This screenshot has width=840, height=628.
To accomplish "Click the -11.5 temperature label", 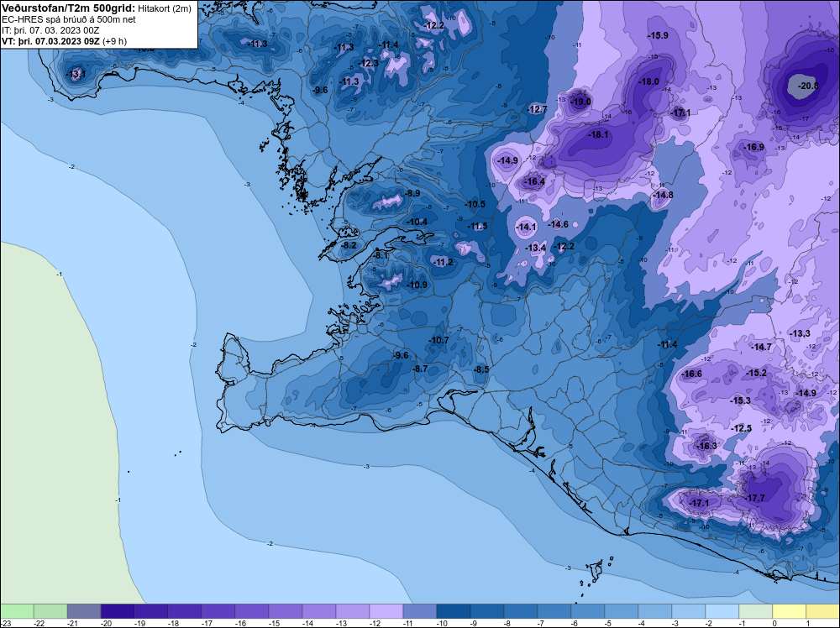I will click(x=477, y=226).
